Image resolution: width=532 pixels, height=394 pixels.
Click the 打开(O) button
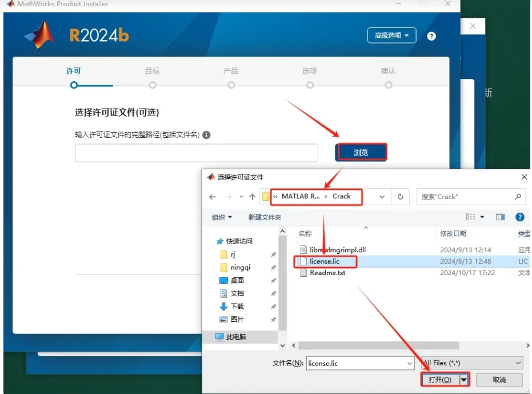pyautogui.click(x=440, y=380)
